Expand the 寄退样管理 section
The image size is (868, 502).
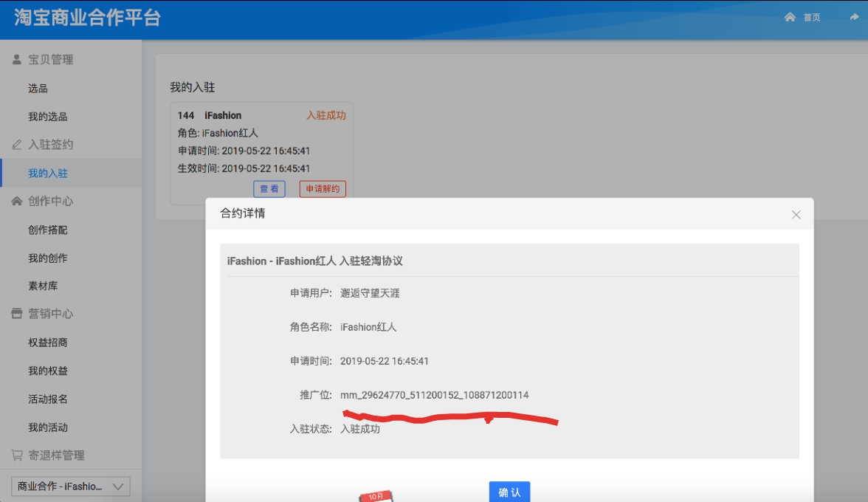[56, 455]
